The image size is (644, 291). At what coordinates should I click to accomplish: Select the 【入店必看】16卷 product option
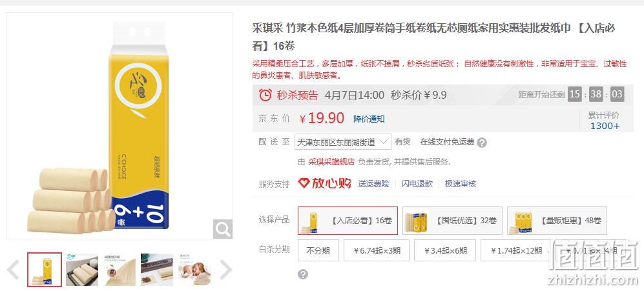pyautogui.click(x=348, y=221)
